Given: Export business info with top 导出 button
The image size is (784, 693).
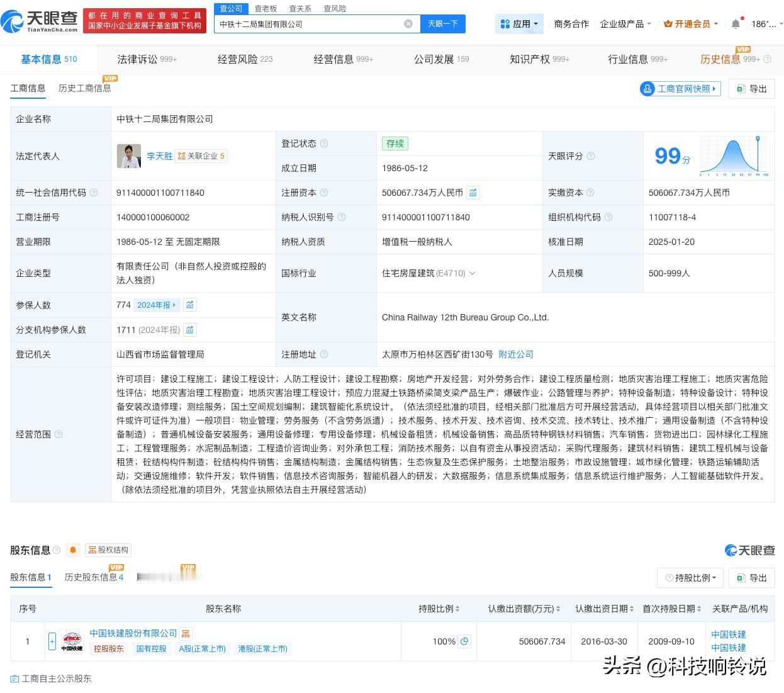Looking at the screenshot, I should (x=752, y=89).
